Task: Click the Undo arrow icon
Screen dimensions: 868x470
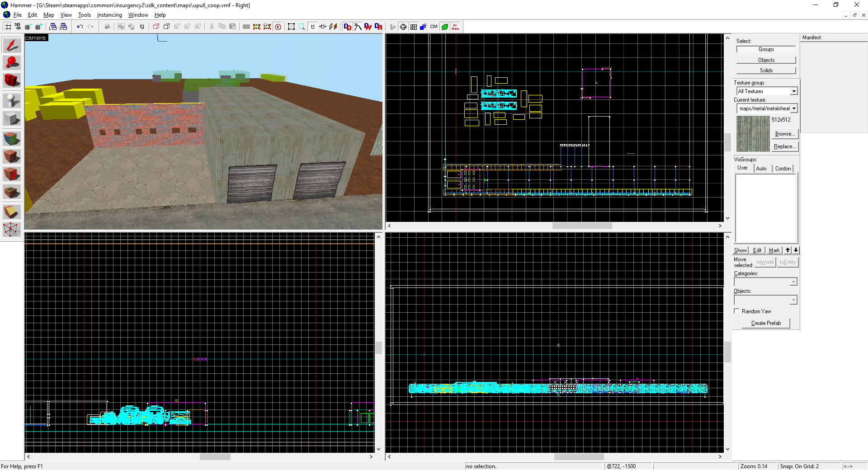Action: pyautogui.click(x=80, y=27)
